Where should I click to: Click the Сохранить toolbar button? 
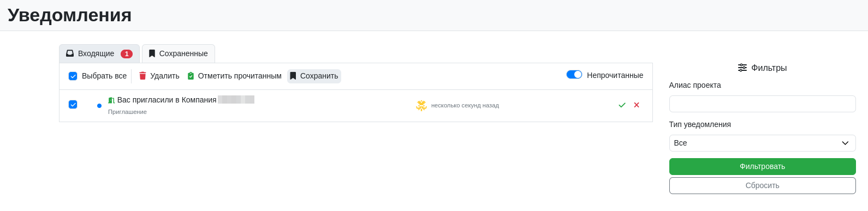pyautogui.click(x=314, y=76)
